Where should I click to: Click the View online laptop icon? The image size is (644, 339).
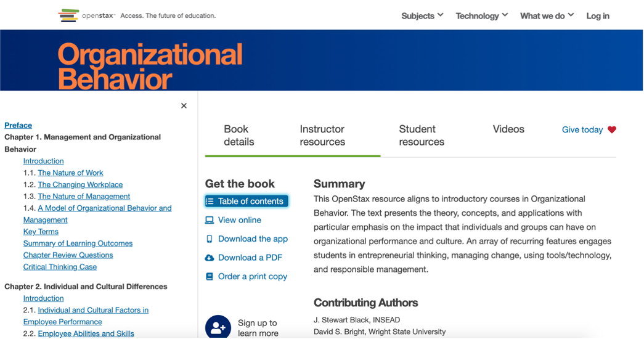[x=210, y=220]
